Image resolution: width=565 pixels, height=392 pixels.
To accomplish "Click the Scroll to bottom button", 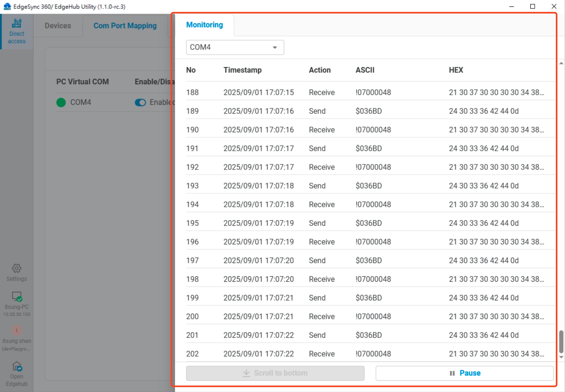I will click(x=275, y=373).
